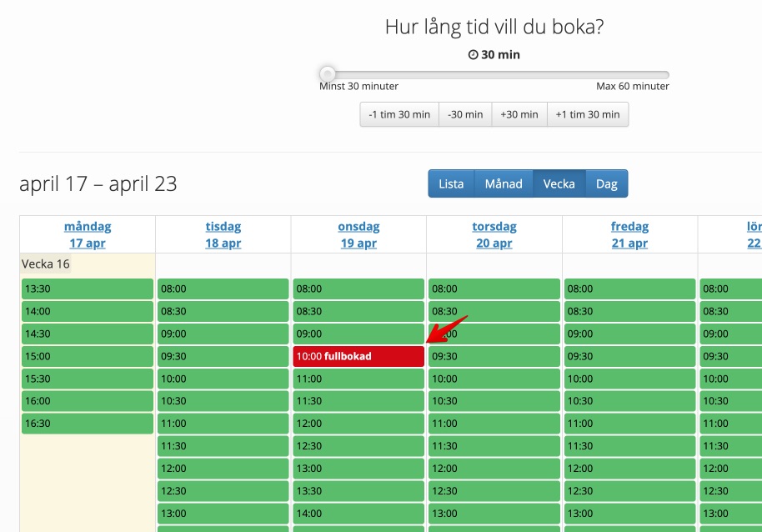Open the måndag 17 apr day link
Viewport: 762px width, 532px height.
(x=87, y=234)
